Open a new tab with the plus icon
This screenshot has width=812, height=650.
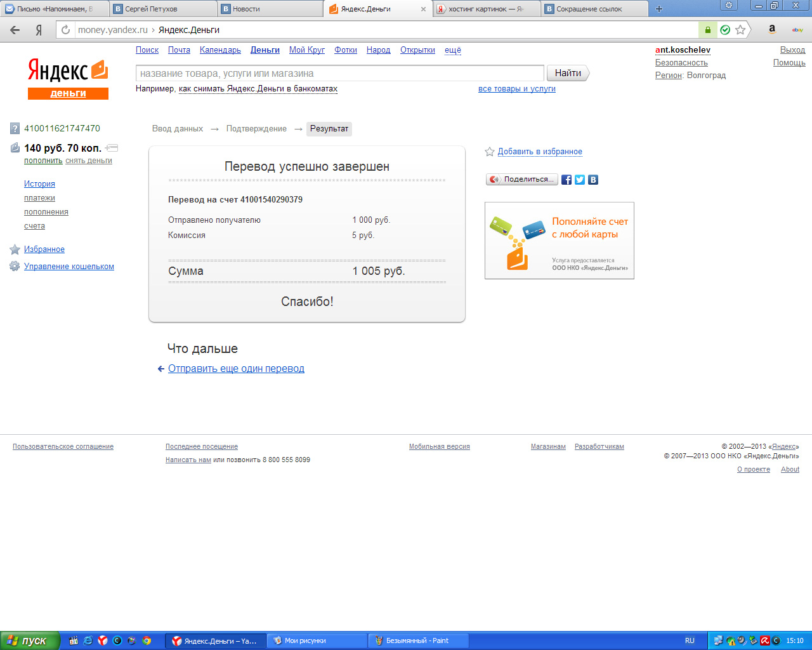tap(659, 9)
